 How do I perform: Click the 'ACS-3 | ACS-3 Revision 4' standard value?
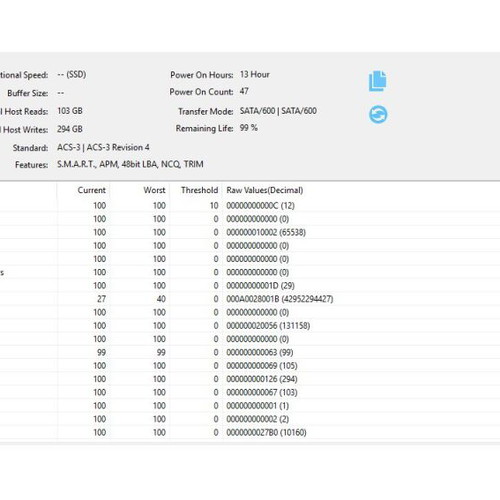pos(103,147)
